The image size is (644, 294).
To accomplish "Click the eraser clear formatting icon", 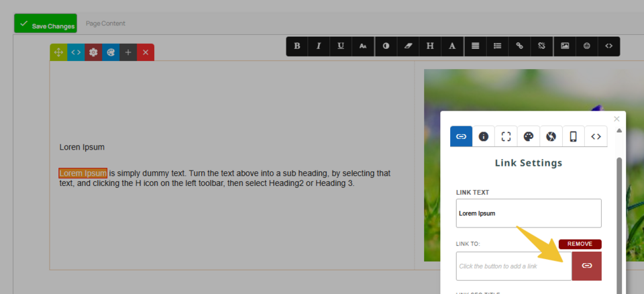I will pos(408,46).
